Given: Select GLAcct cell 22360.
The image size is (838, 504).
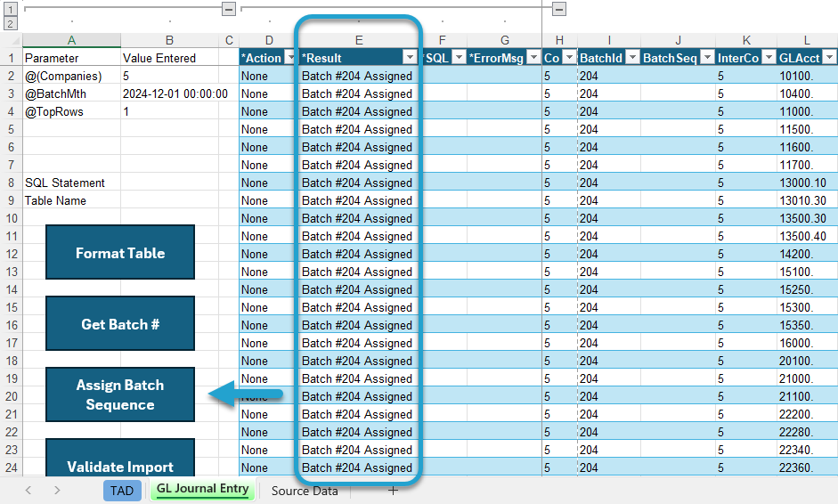Looking at the screenshot, I should [x=807, y=467].
